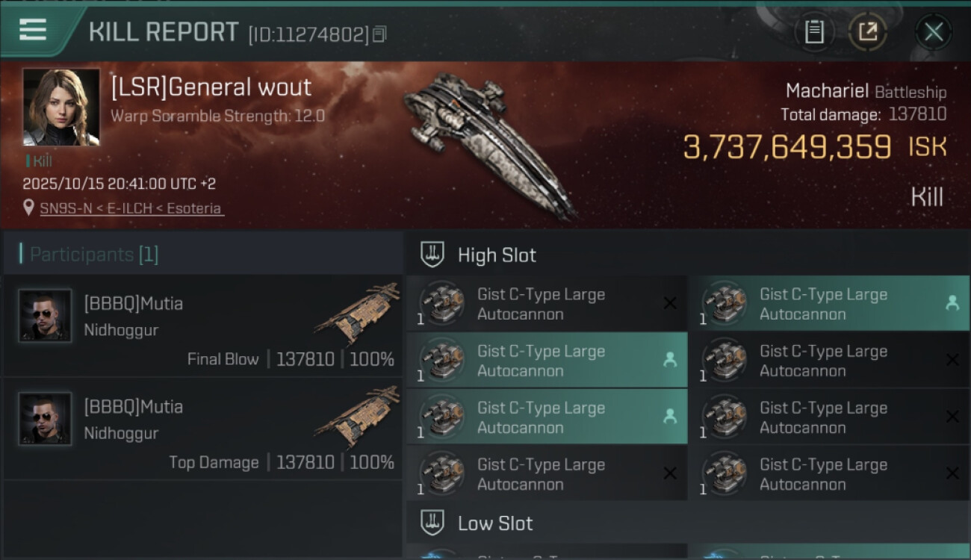This screenshot has height=560, width=971.
Task: Select Mutia's Final Blow entry
Action: coord(202,325)
